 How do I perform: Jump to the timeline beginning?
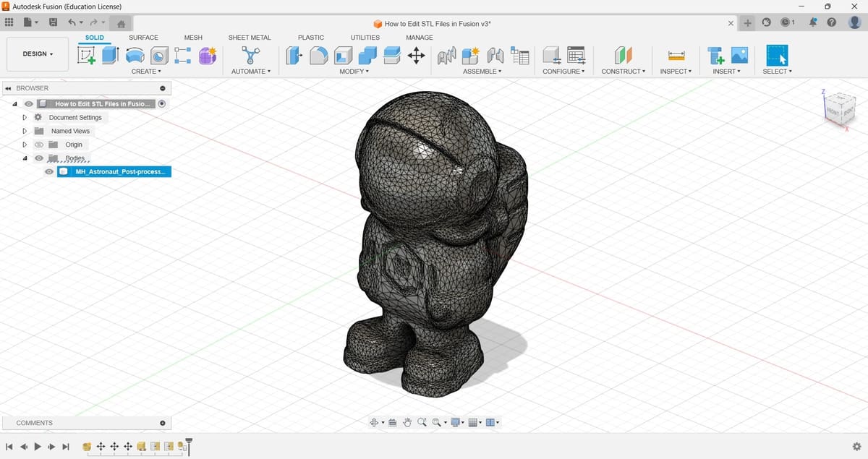9,447
